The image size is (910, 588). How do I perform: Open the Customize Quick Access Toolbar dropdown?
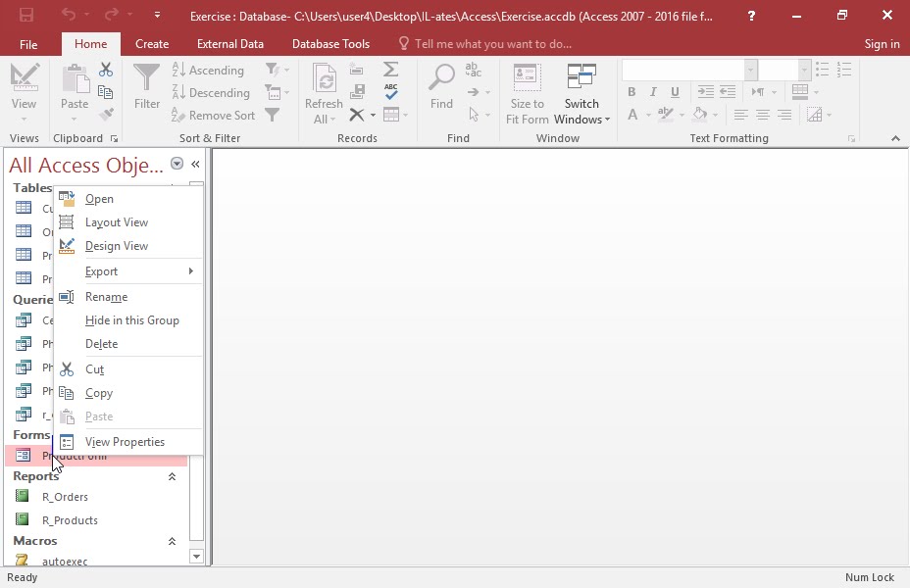[x=157, y=15]
